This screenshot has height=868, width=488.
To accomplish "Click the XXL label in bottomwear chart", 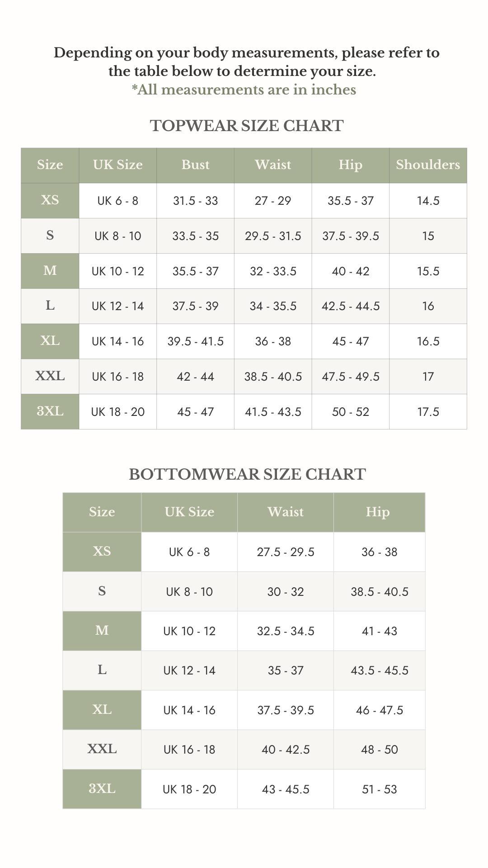I will pyautogui.click(x=102, y=749).
